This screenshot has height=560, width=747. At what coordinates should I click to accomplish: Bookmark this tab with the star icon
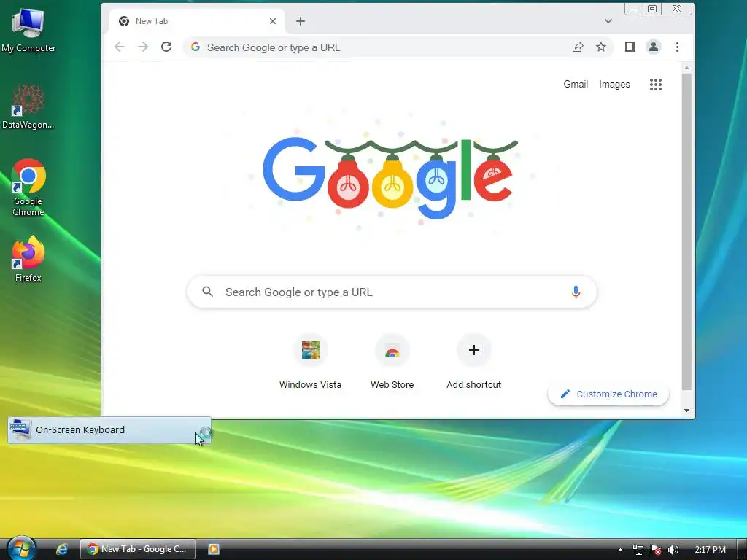[x=601, y=47]
